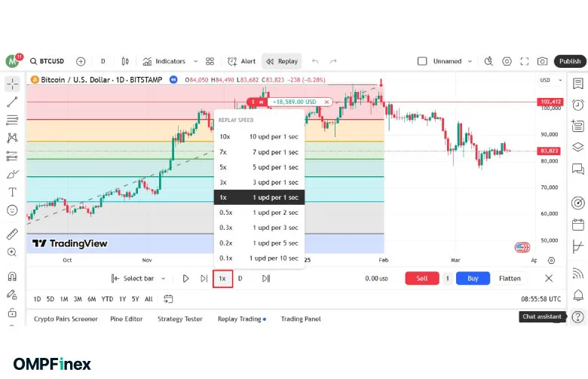This screenshot has width=588, height=379.
Task: Select the Text tool in left sidebar
Action: point(12,192)
